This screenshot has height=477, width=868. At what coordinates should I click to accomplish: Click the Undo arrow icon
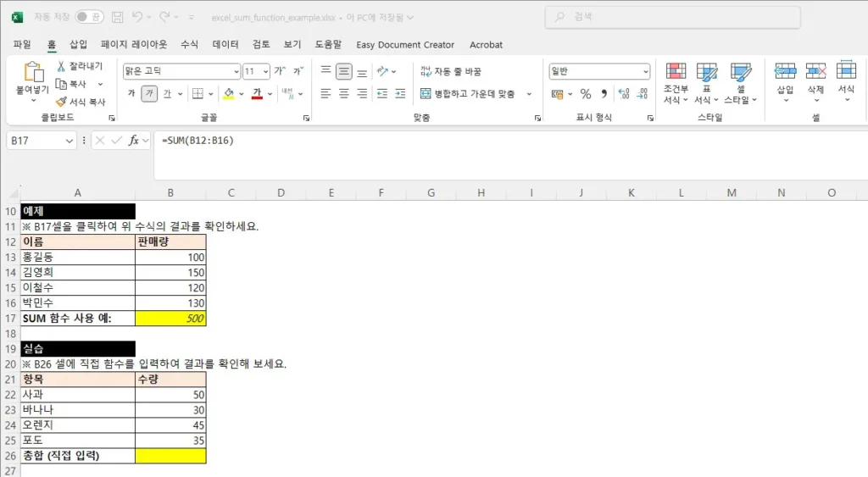pyautogui.click(x=137, y=17)
